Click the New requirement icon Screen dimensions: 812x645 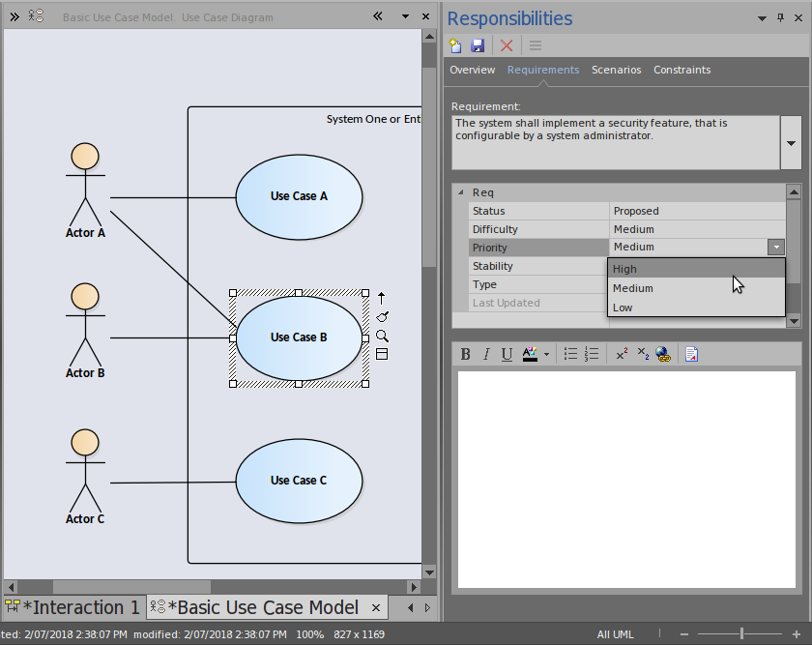tap(457, 45)
